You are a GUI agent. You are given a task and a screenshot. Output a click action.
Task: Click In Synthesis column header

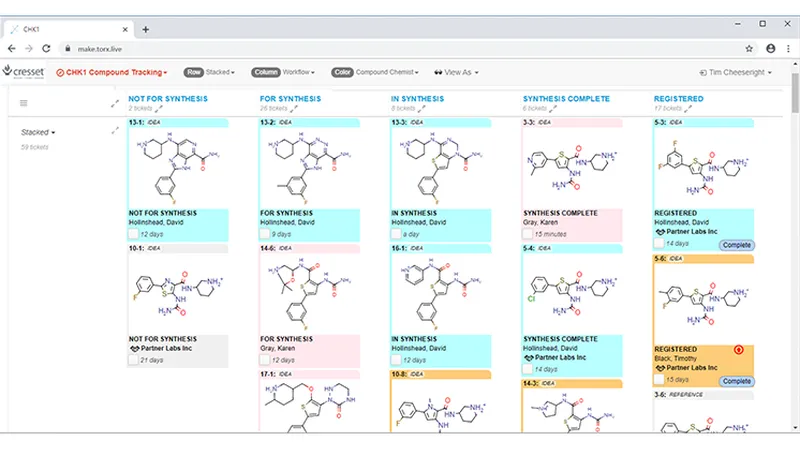point(417,98)
